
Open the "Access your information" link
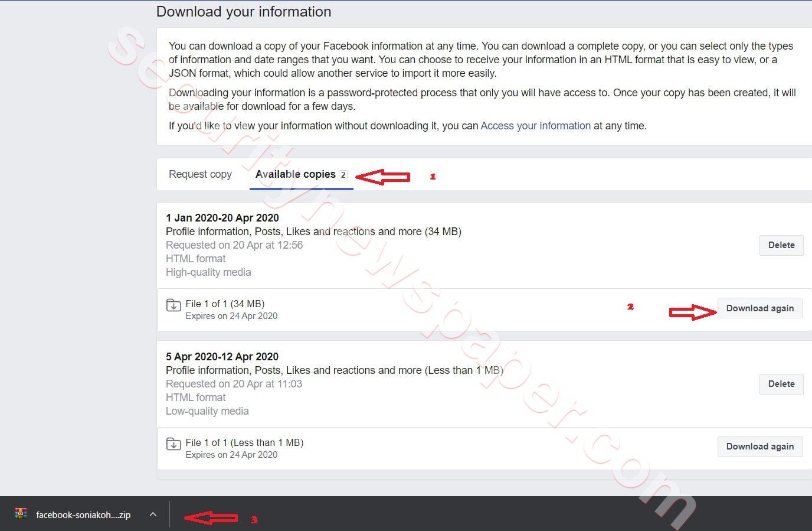(x=535, y=125)
